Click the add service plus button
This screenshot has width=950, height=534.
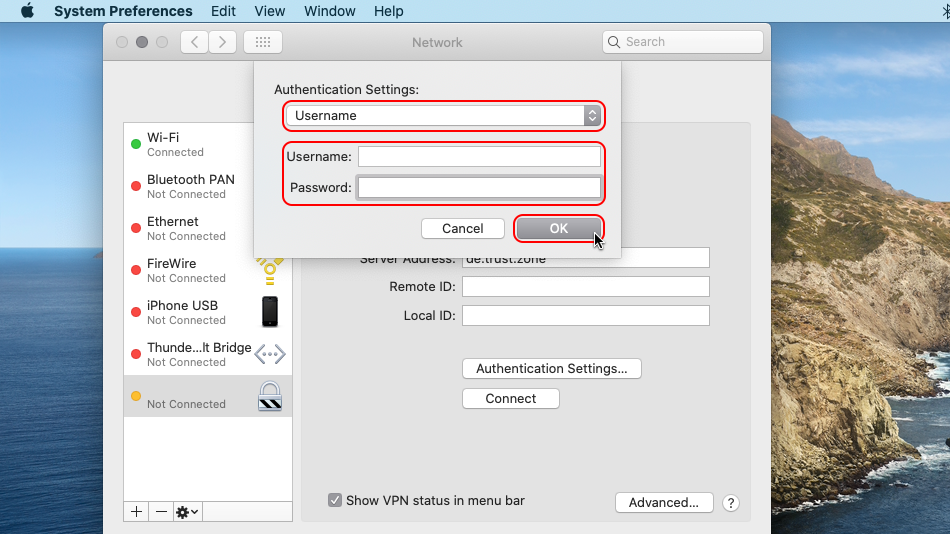click(136, 511)
